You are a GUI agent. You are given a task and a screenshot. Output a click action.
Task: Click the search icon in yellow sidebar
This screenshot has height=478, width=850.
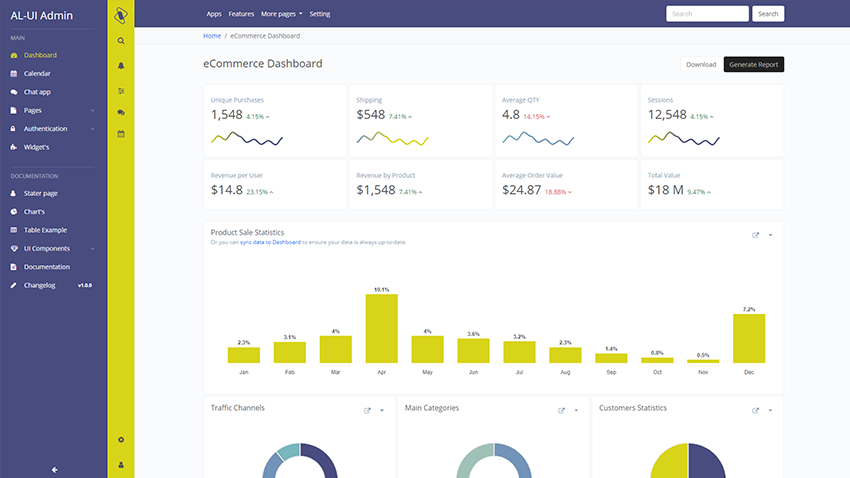[x=121, y=41]
